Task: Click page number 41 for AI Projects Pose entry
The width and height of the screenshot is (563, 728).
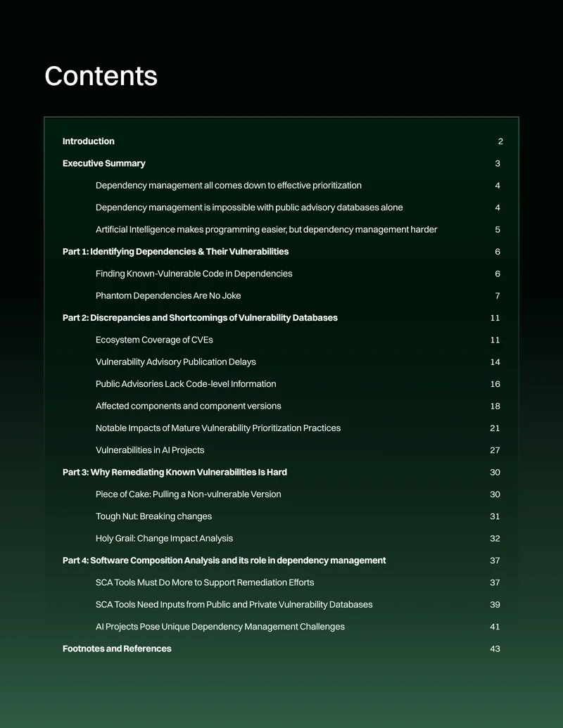Action: (495, 626)
